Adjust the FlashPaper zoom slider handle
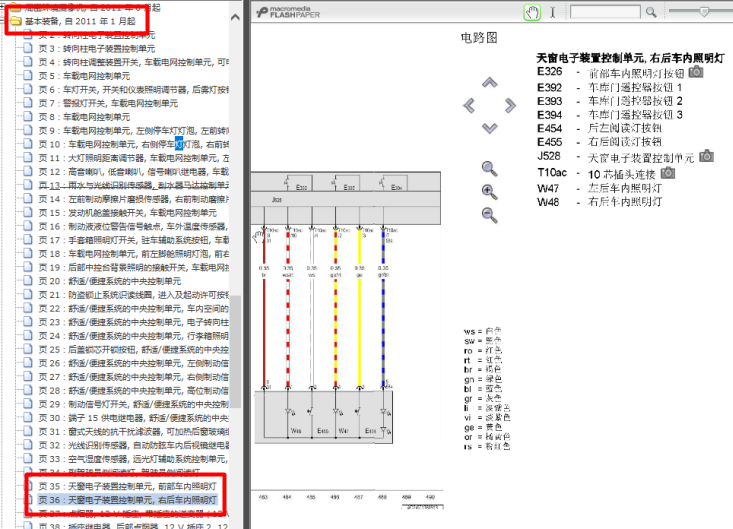733x529 pixels. pyautogui.click(x=704, y=12)
